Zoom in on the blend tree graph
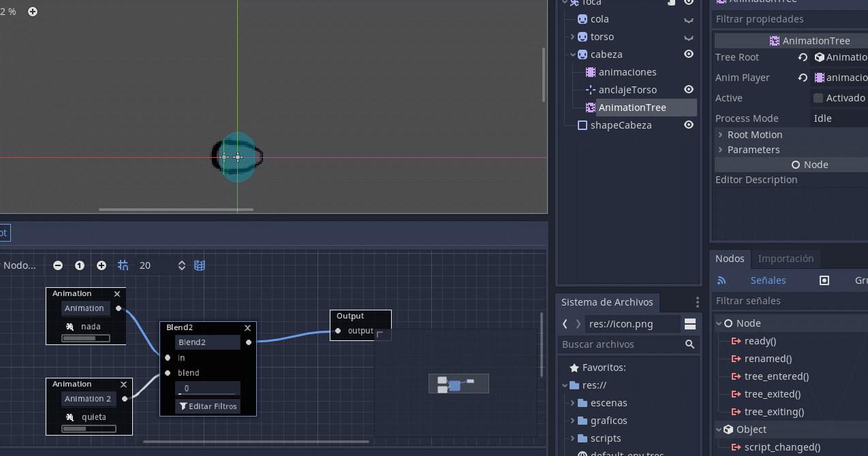The width and height of the screenshot is (868, 456). pos(101,265)
